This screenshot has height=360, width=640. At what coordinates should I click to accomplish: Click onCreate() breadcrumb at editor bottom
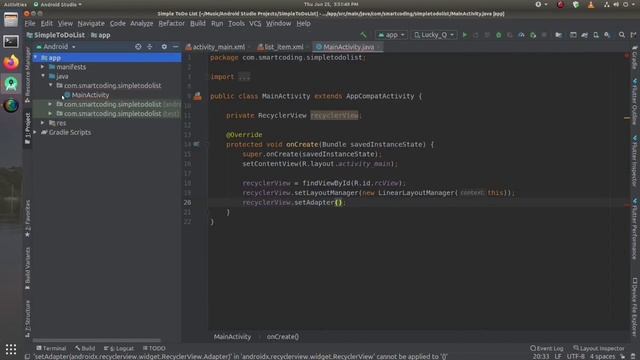tap(282, 337)
